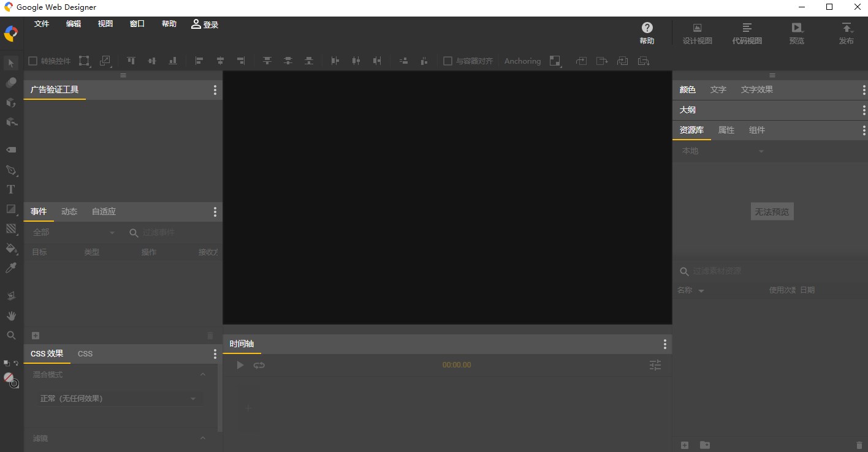Select the Zoom magnifier tool
Screen dimensions: 868x452
(11, 336)
